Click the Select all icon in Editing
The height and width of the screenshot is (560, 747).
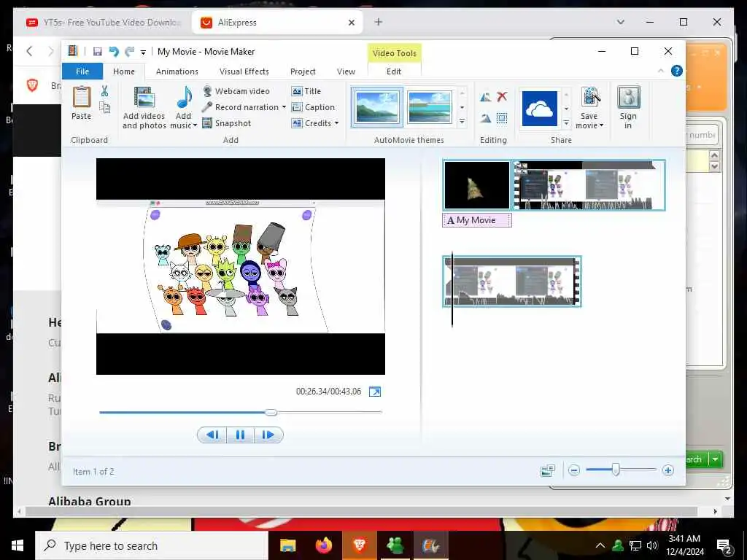tap(502, 118)
